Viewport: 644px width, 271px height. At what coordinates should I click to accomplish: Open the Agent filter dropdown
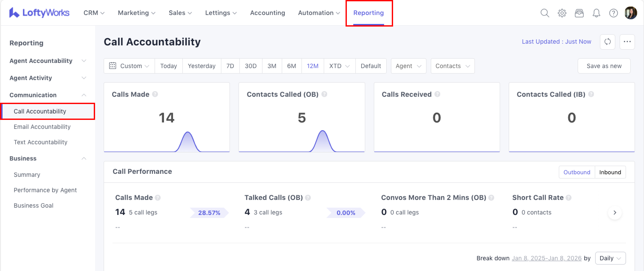pyautogui.click(x=408, y=66)
